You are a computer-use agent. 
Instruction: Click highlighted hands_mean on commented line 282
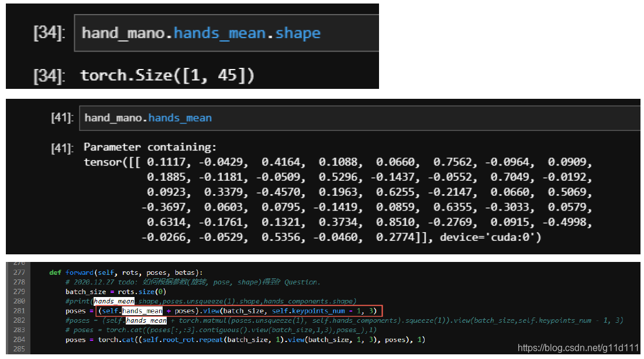[x=146, y=320]
